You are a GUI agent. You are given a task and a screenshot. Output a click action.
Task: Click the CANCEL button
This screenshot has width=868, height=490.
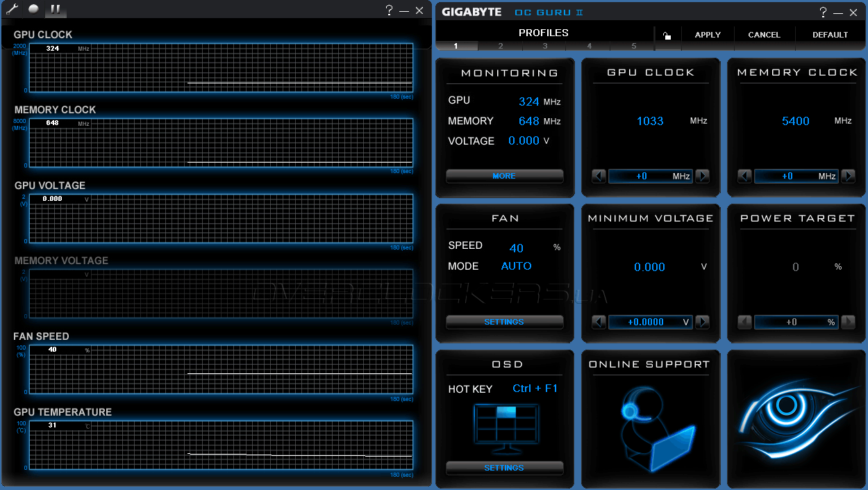point(764,35)
